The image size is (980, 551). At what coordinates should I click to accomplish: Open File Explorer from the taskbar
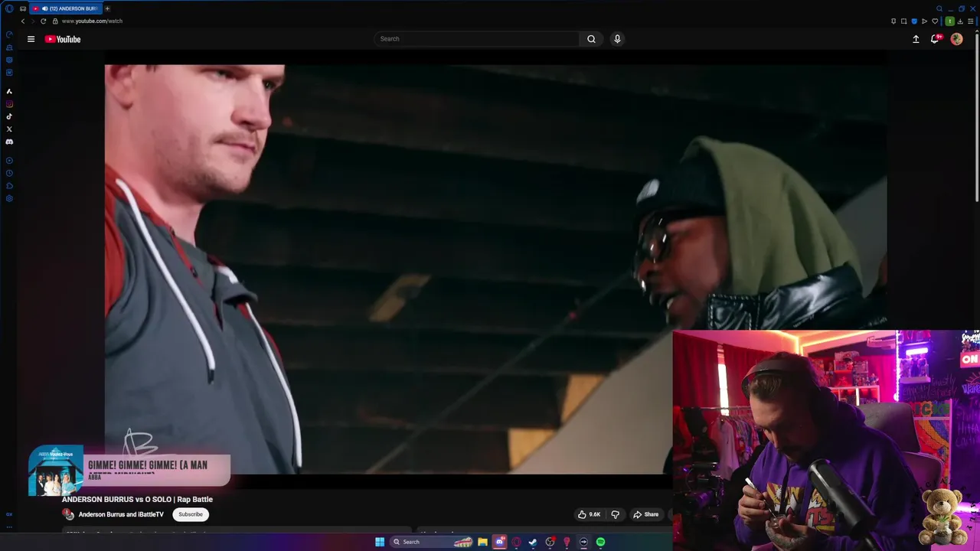[x=482, y=542]
